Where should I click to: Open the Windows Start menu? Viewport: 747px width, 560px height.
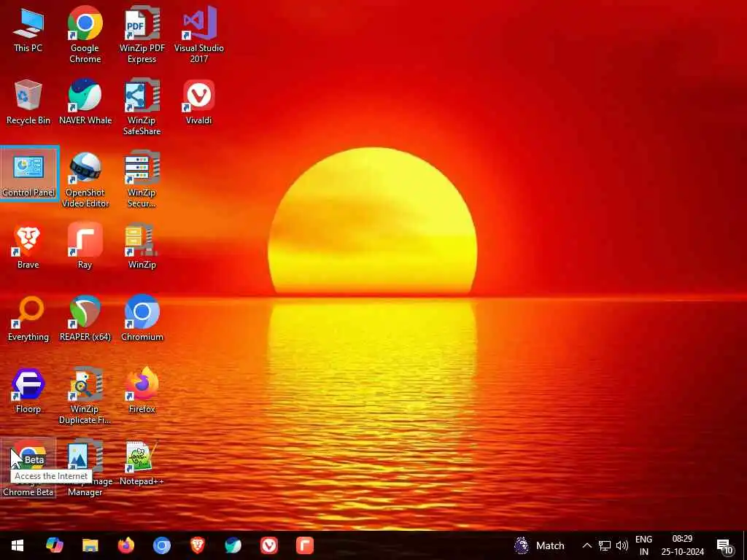point(18,545)
